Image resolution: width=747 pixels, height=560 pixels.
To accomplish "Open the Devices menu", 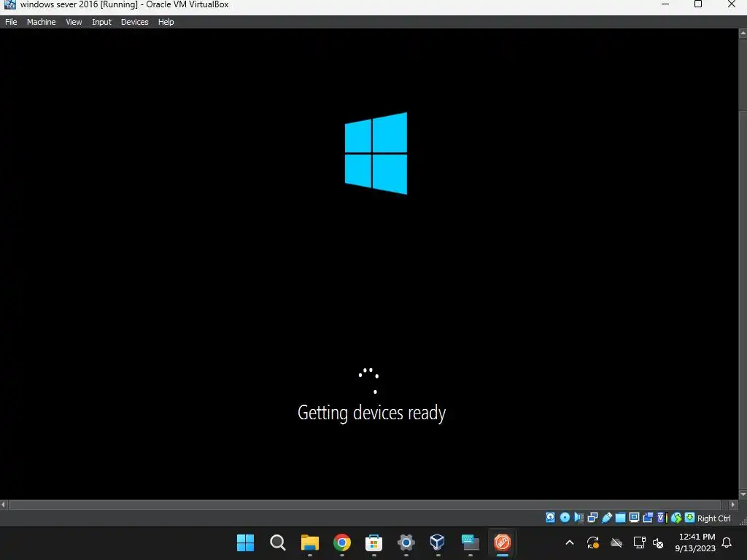I will pyautogui.click(x=134, y=22).
